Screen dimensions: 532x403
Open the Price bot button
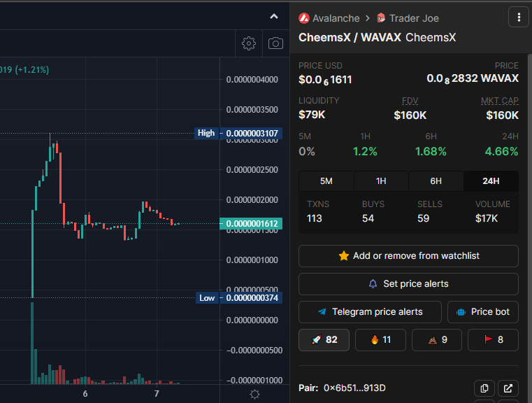[483, 312]
